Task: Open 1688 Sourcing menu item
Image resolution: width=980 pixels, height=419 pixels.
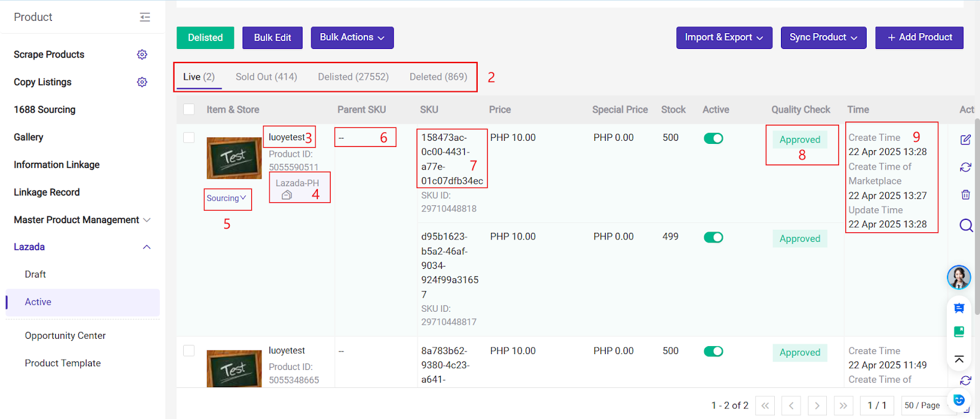Action: pos(45,110)
